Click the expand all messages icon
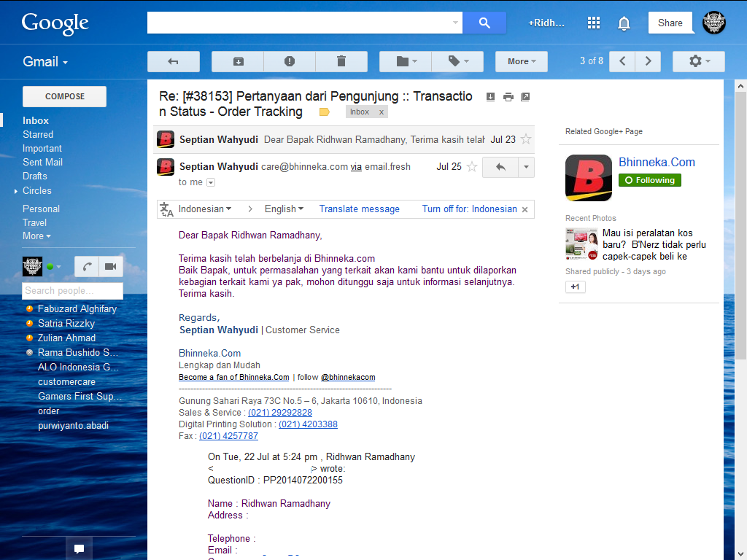Screen dimensions: 747x560 [x=490, y=97]
